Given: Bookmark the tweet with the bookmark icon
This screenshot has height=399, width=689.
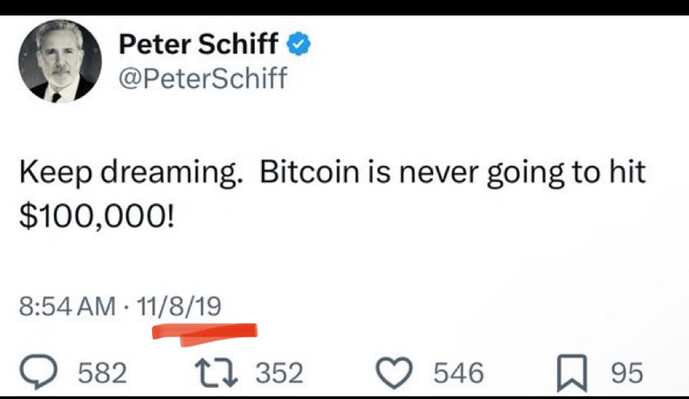Looking at the screenshot, I should click(x=572, y=373).
